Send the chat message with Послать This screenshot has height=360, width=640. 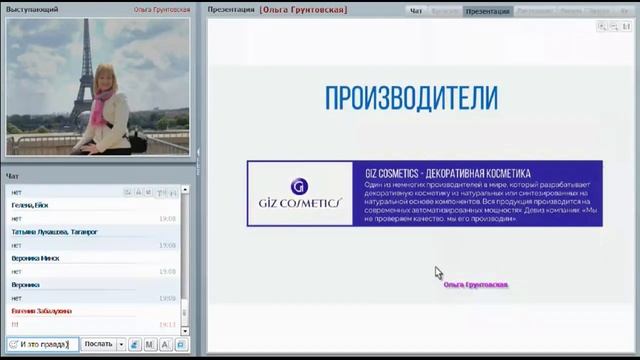pyautogui.click(x=98, y=344)
